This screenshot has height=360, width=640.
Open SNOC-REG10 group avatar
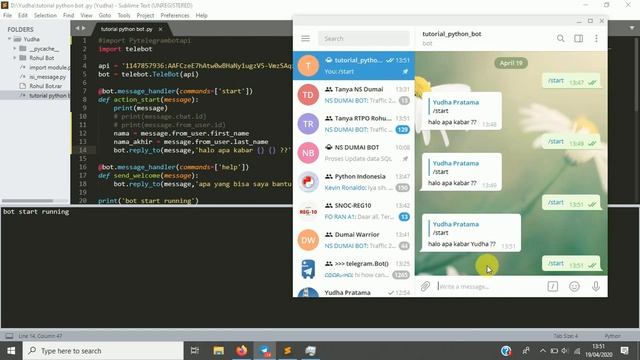tap(308, 211)
